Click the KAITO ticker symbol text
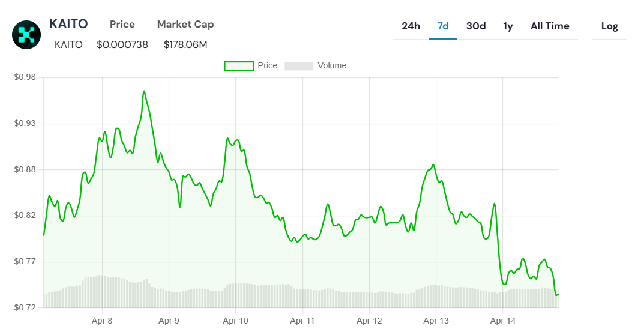Screen dimensions: 644x332 coord(68,45)
